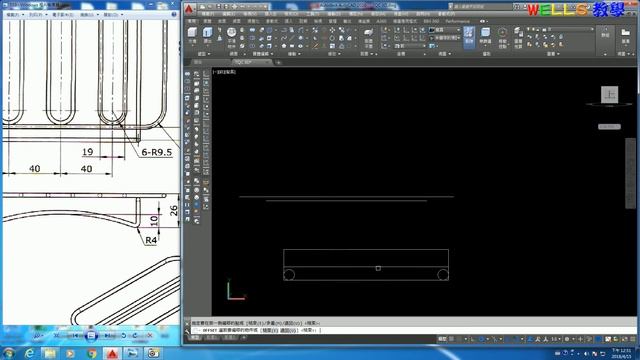Rotate image clockwise in photo viewer
Viewport: 640px width, 360px height.
(135, 336)
